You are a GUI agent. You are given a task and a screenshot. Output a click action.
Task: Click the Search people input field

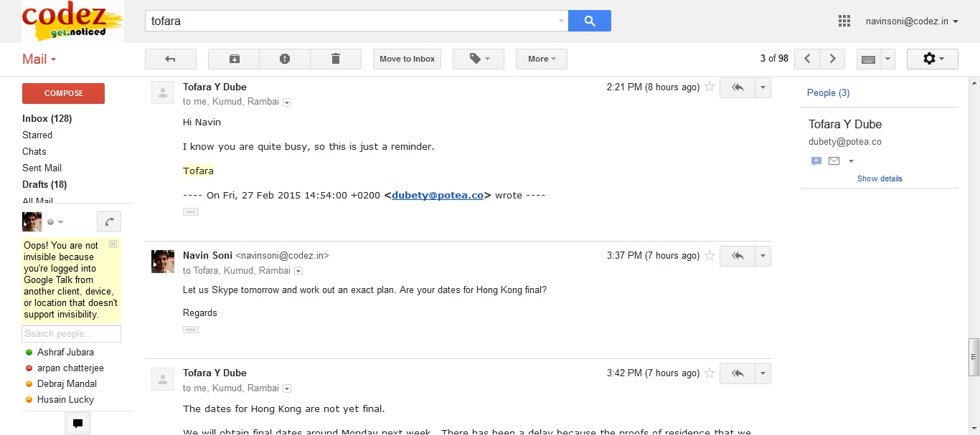[x=71, y=333]
